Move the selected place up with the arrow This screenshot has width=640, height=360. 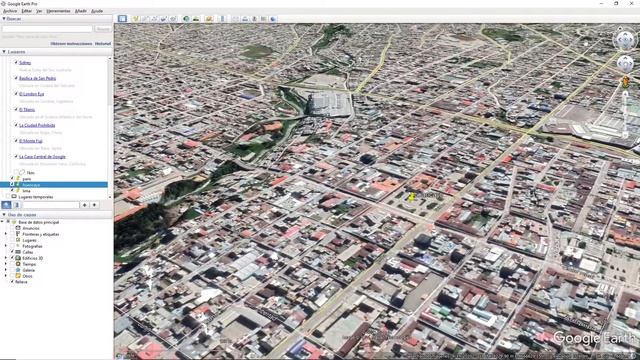click(x=84, y=205)
